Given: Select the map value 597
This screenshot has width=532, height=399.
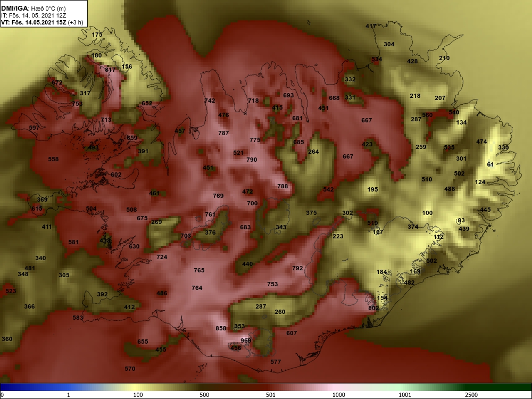Looking at the screenshot, I should [34, 128].
